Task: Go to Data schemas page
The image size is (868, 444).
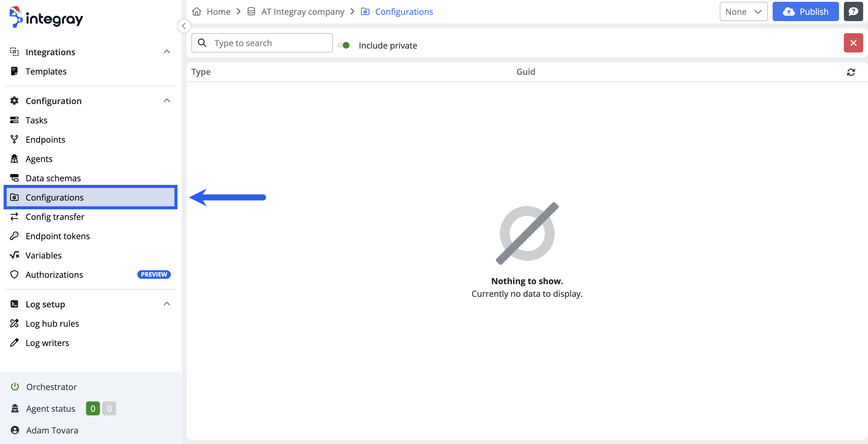Action: tap(53, 178)
